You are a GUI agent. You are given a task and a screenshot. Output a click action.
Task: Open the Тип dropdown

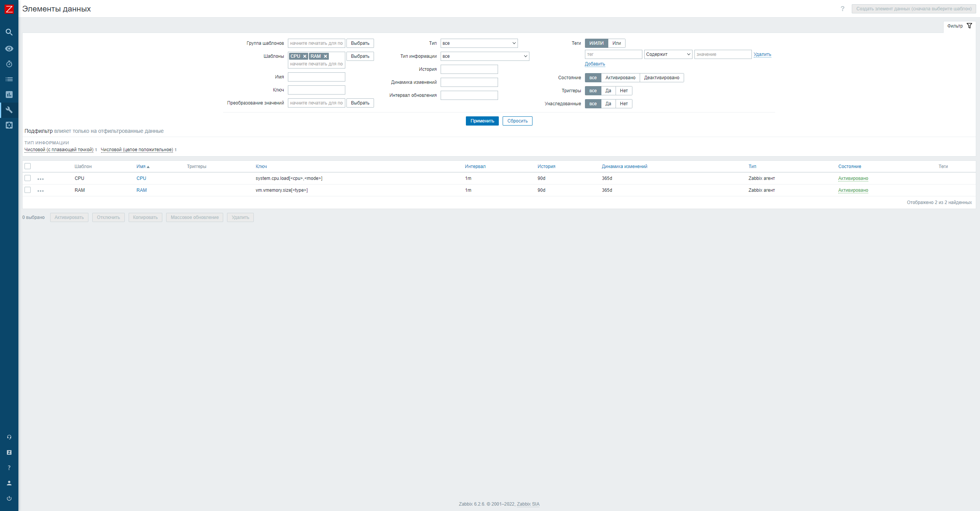click(x=479, y=43)
